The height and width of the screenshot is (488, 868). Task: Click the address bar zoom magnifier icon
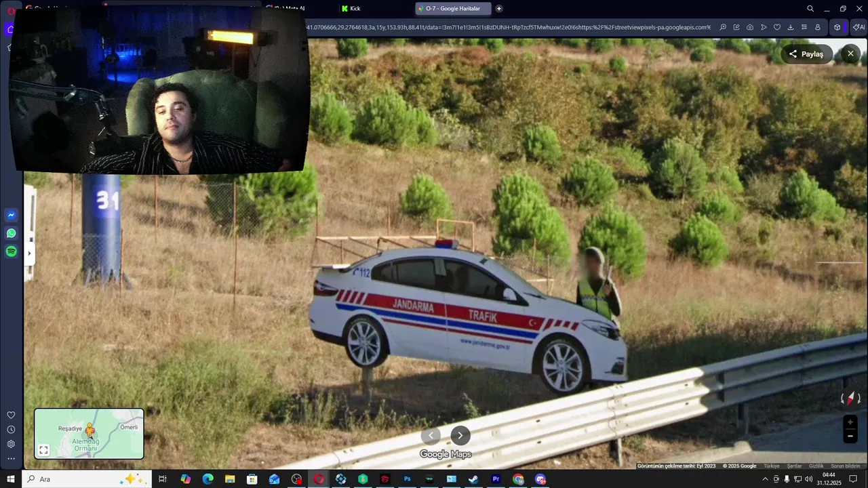pyautogui.click(x=723, y=27)
